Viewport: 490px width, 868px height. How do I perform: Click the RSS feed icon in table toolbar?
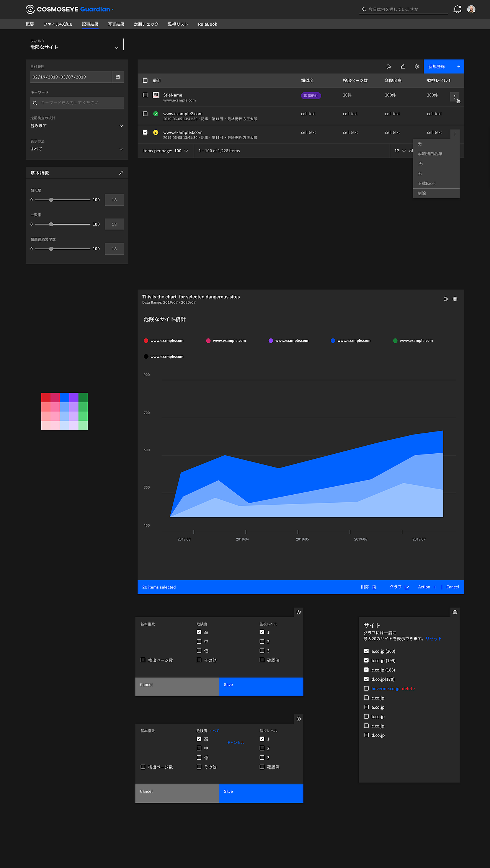tap(389, 67)
